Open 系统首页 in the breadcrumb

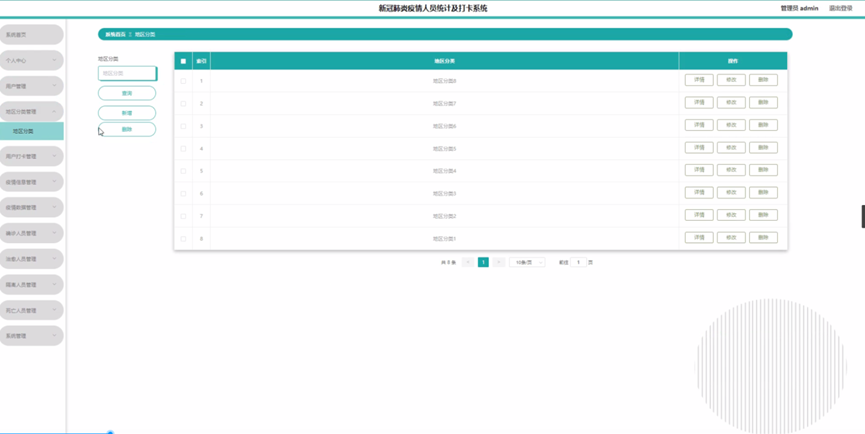click(x=115, y=34)
